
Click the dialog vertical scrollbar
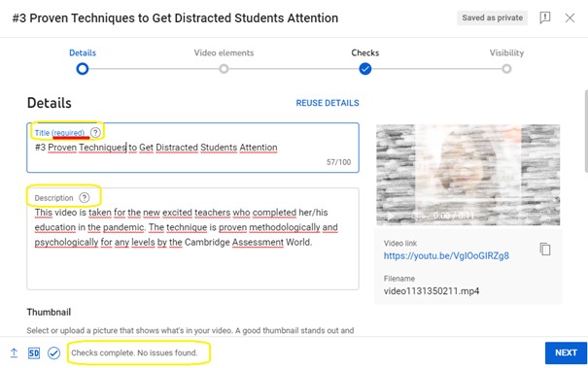586,131
